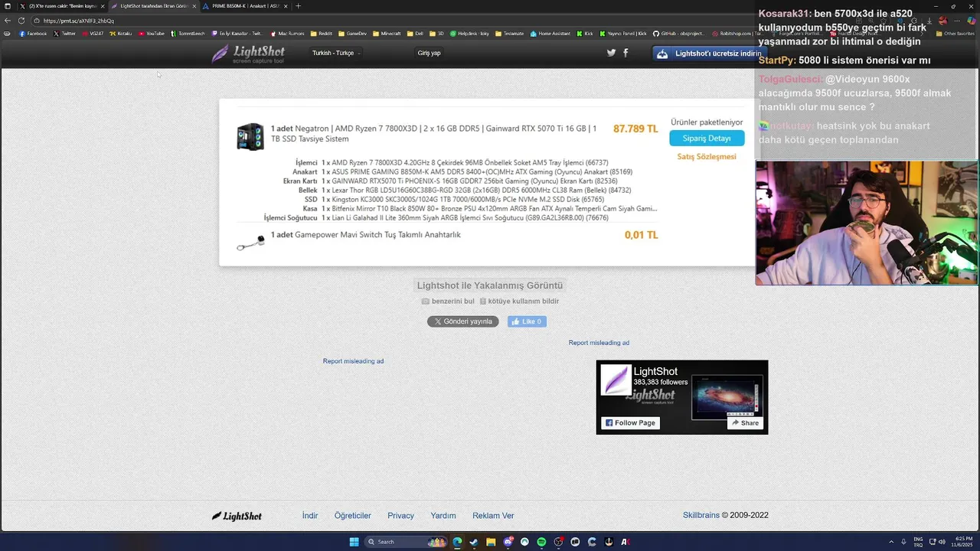The width and height of the screenshot is (980, 551).
Task: Open the Reklam Ver footer link
Action: point(493,516)
